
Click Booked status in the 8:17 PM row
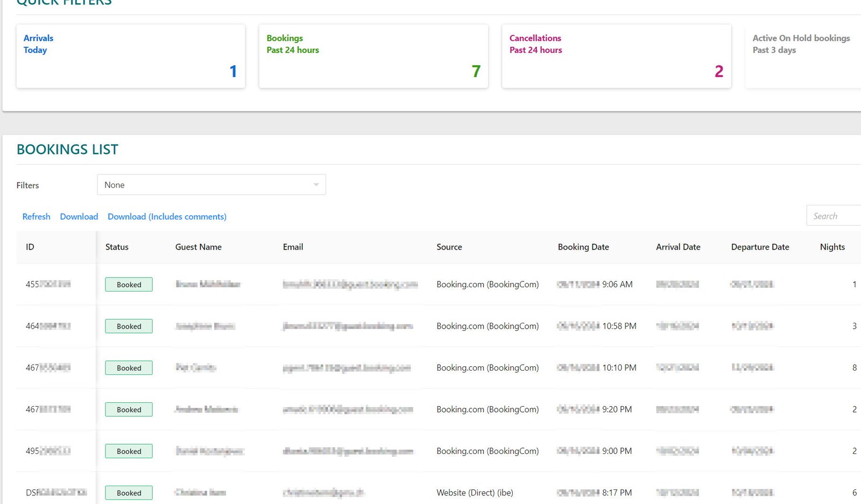pyautogui.click(x=129, y=493)
